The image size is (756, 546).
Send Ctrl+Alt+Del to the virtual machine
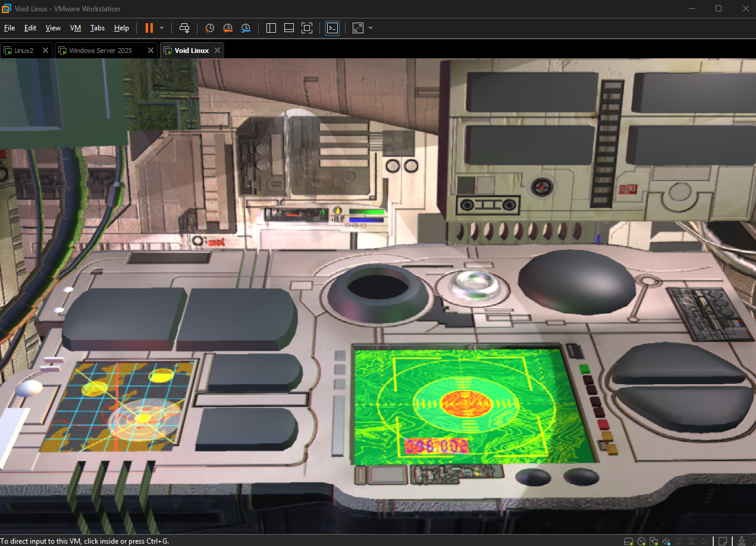184,28
